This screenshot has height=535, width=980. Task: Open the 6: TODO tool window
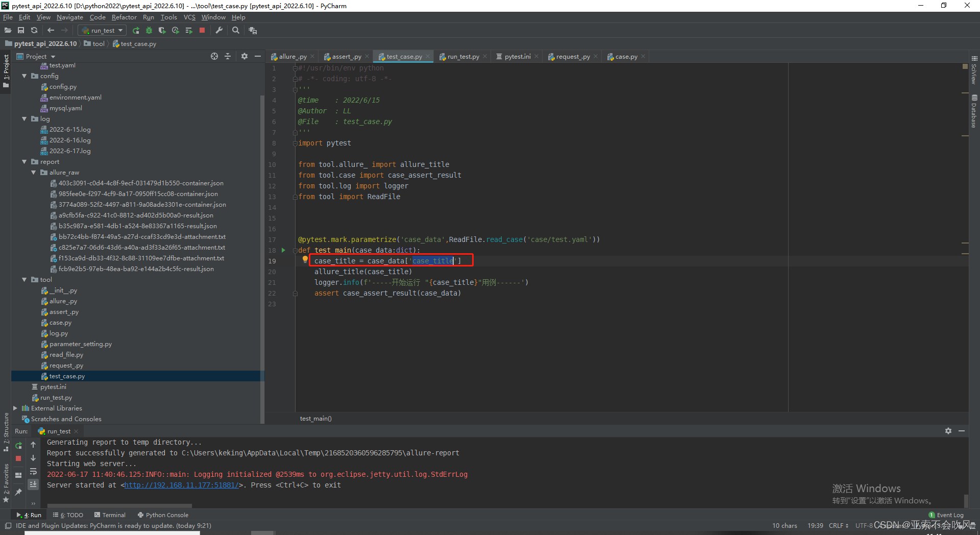(68, 515)
